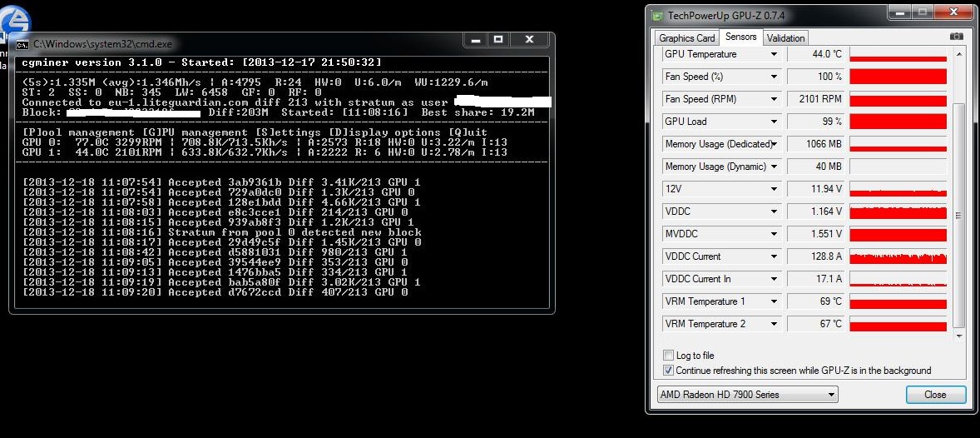Screen dimensions: 980x438
Task: Expand the 12V sensor dropdown
Action: pos(774,189)
